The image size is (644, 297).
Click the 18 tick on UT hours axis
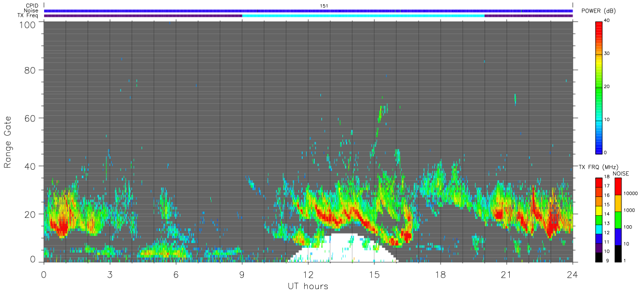pyautogui.click(x=440, y=274)
